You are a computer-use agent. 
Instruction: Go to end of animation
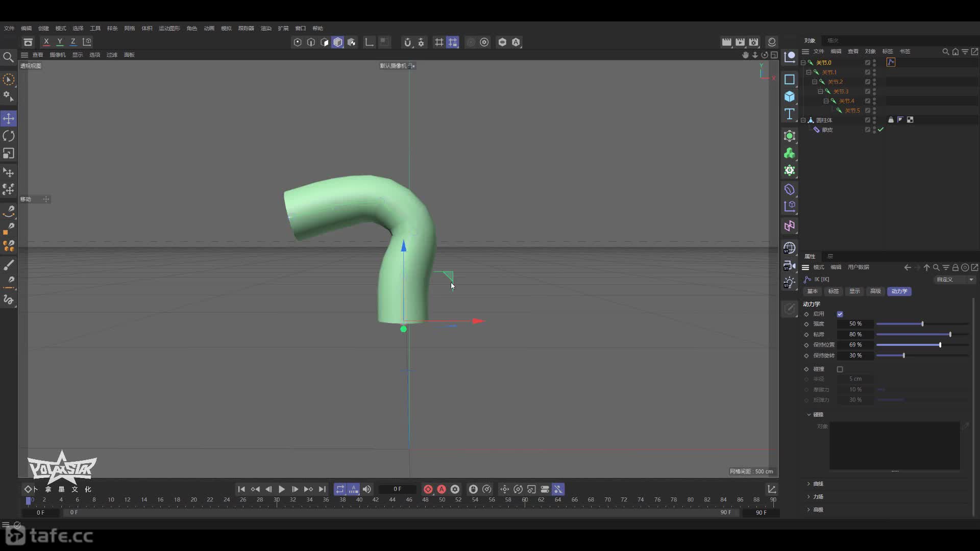pos(322,489)
